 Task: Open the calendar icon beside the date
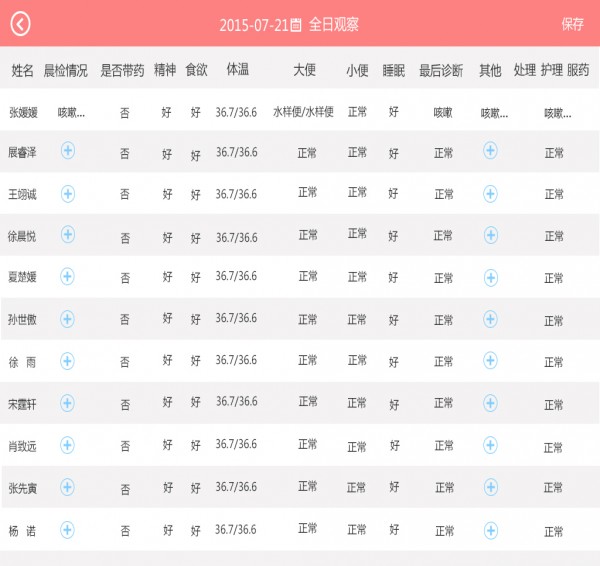coord(296,25)
